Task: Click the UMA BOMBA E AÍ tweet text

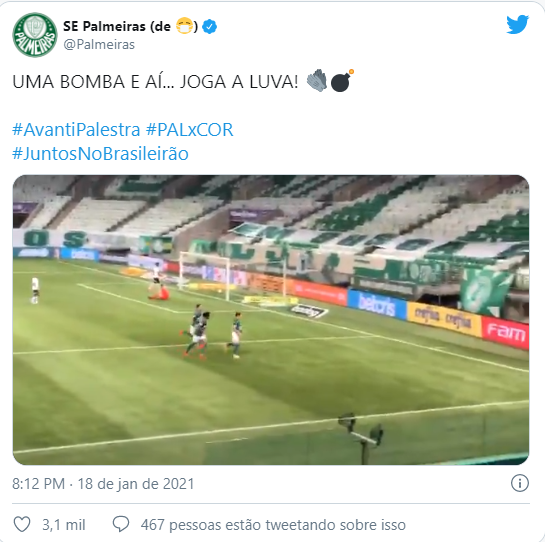Action: point(155,82)
